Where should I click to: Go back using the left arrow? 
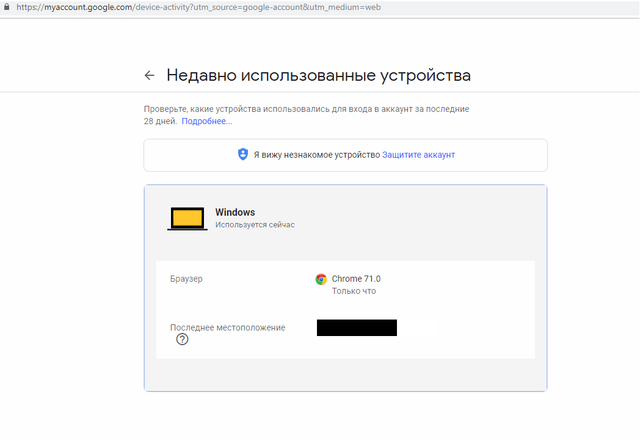(149, 75)
